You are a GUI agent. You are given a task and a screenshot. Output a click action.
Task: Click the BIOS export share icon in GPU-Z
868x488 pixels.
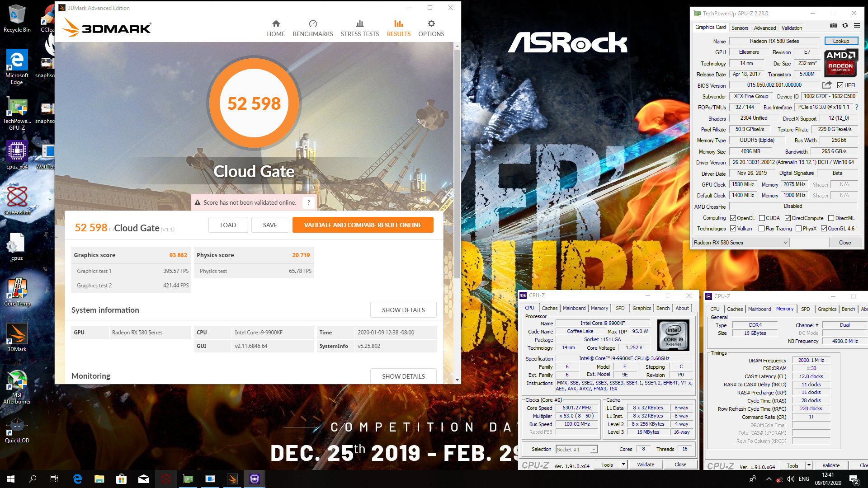pos(827,85)
